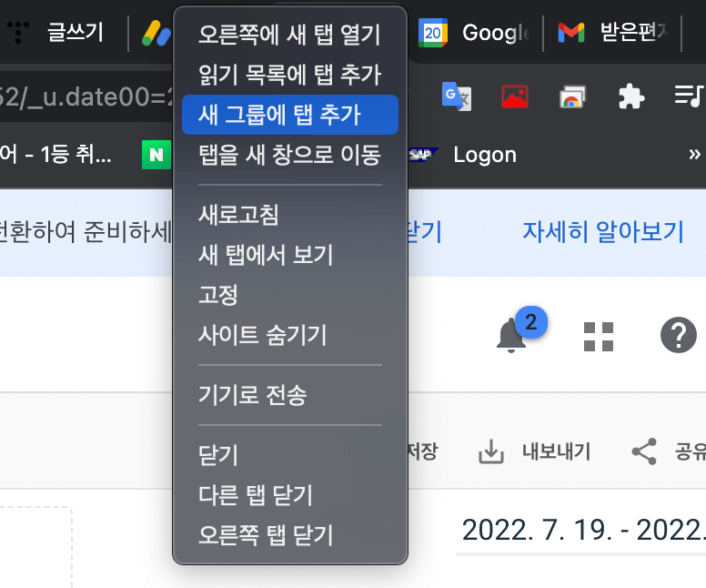Select '오른쪽에 새 탭 열기' from context menu
The height and width of the screenshot is (588, 706).
[290, 35]
